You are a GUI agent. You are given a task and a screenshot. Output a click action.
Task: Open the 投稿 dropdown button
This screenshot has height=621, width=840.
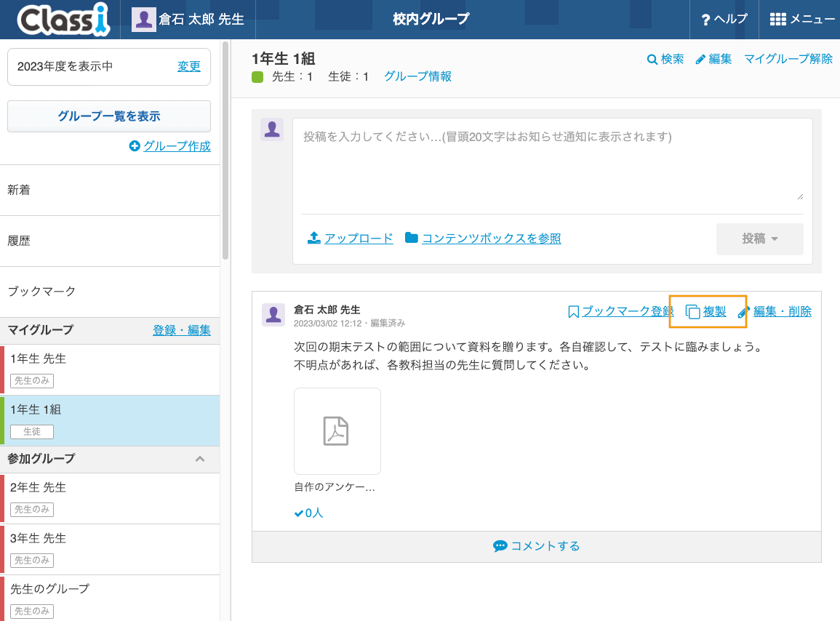coord(760,239)
